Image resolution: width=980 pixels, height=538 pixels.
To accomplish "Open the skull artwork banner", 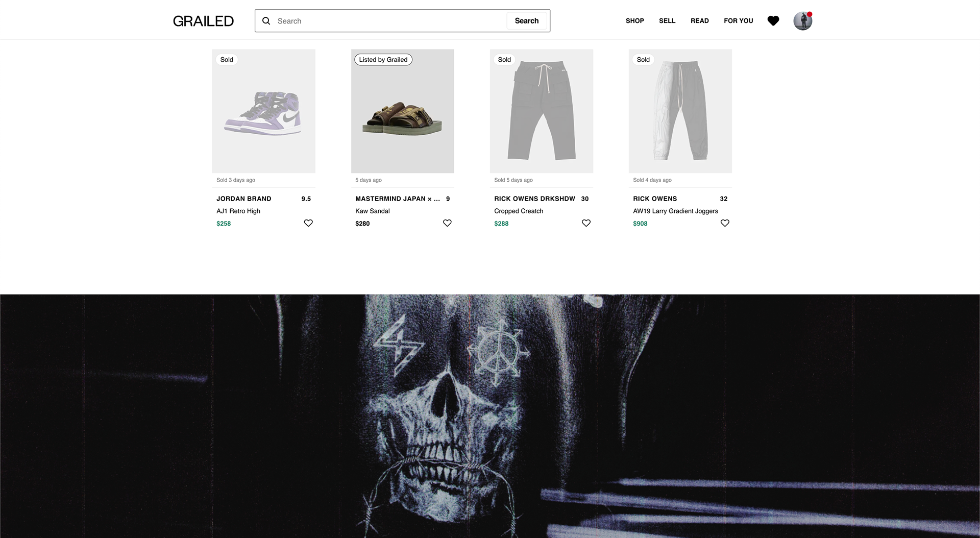I will pyautogui.click(x=490, y=416).
